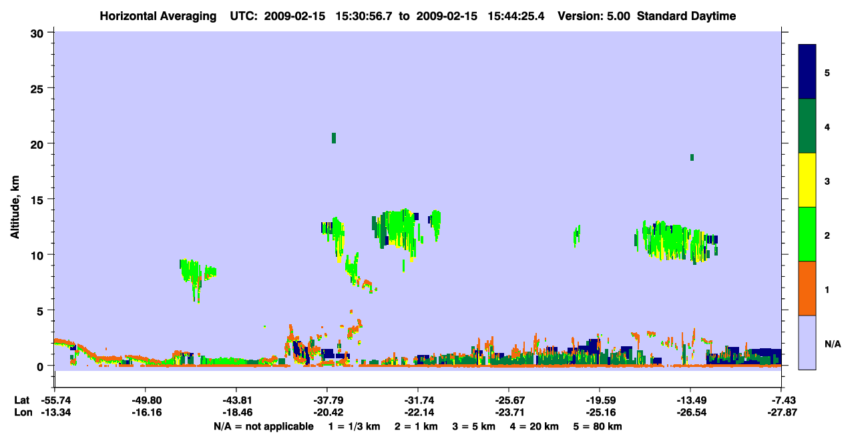Click the '3 = 5 km' legend text

click(x=474, y=426)
